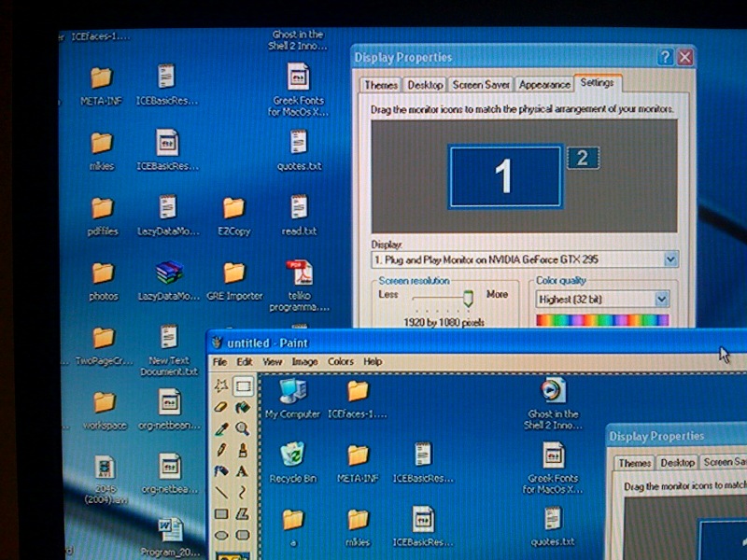Open the Image menu in Paint
Viewport: 747px width, 560px height.
(305, 362)
